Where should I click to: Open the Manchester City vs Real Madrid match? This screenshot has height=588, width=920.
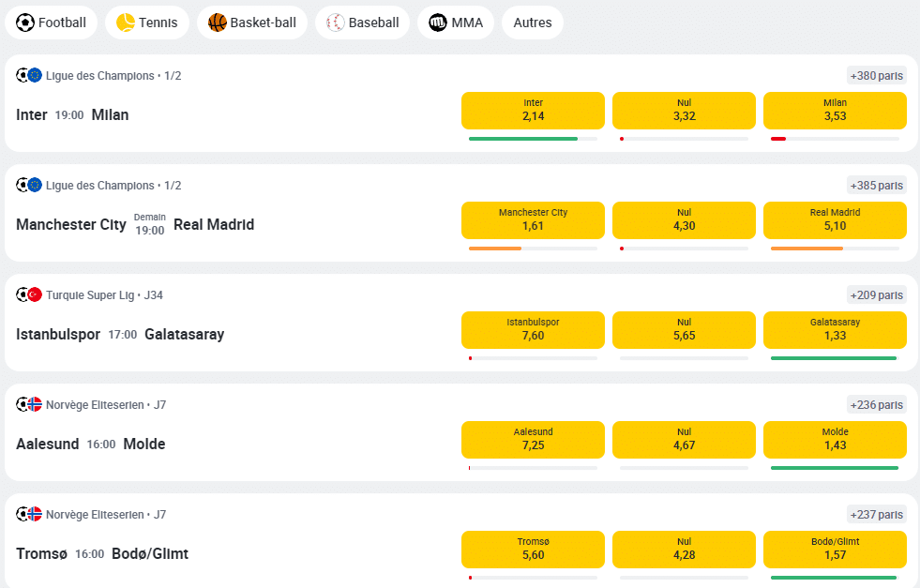[x=135, y=224]
